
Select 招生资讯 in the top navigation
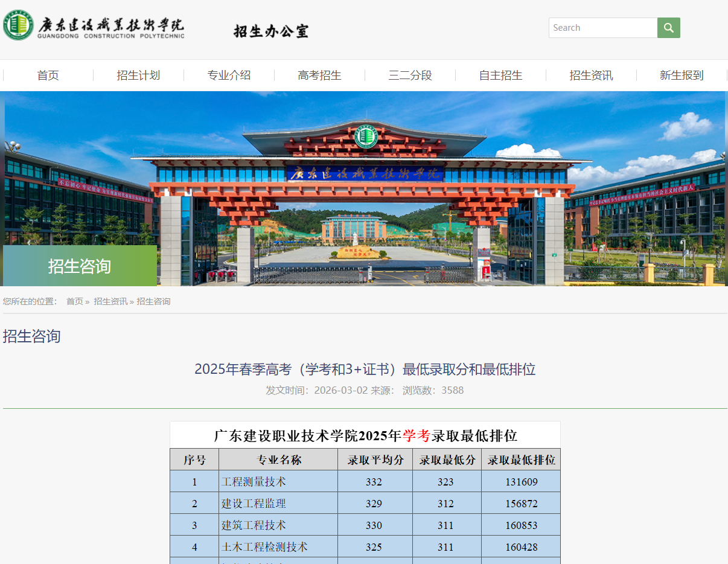click(591, 75)
